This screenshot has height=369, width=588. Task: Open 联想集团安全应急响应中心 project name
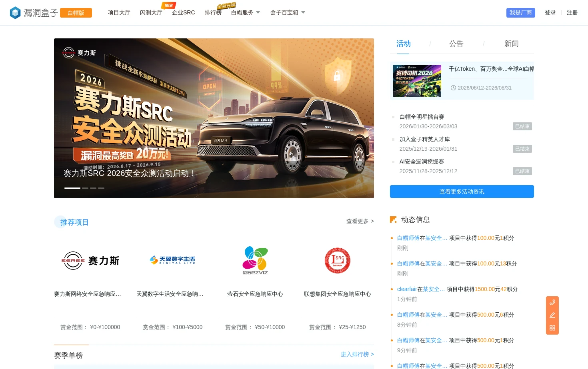338,294
